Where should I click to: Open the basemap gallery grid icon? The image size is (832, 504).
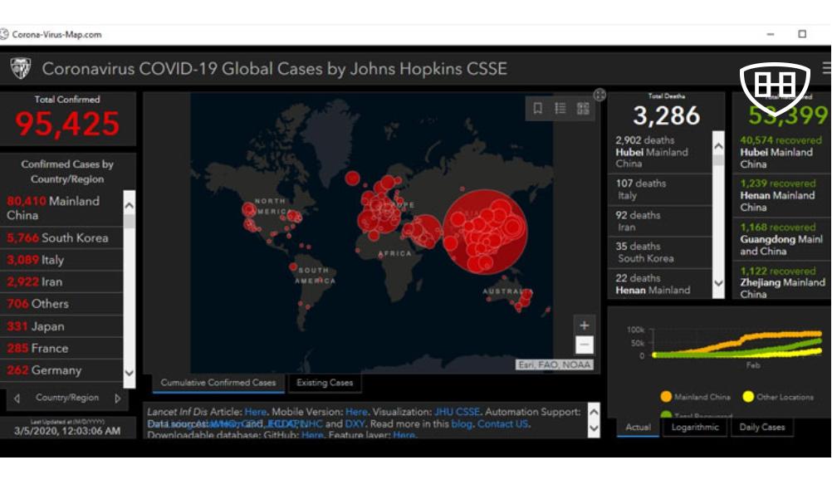583,108
